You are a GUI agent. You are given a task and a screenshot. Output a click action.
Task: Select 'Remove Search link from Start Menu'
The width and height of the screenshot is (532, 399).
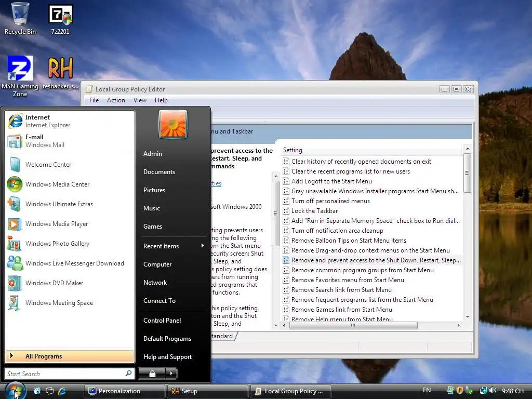pyautogui.click(x=341, y=290)
